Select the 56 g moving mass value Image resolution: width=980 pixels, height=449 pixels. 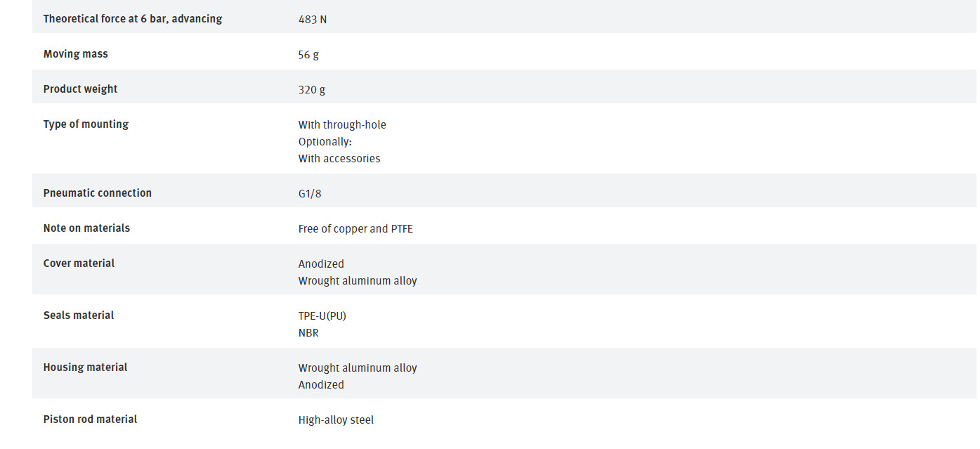pyautogui.click(x=308, y=55)
